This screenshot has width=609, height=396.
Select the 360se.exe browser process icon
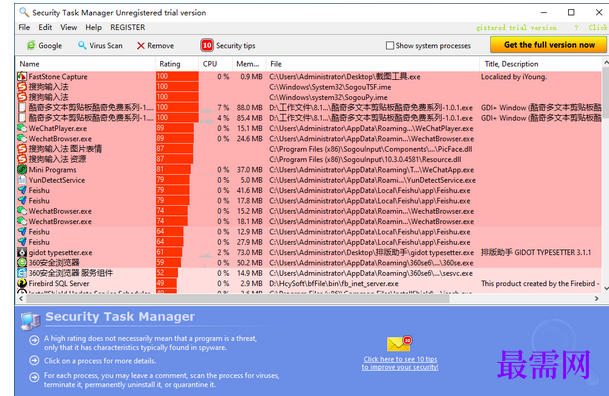click(x=22, y=263)
